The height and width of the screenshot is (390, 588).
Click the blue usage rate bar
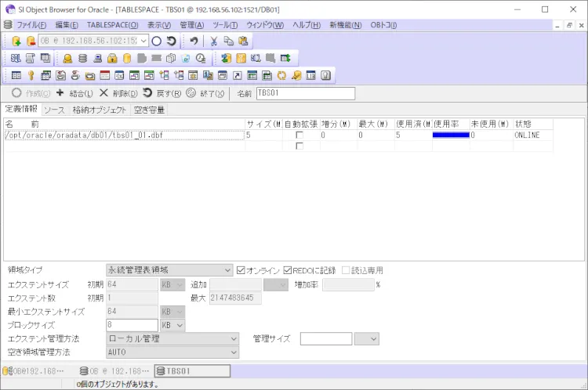451,135
